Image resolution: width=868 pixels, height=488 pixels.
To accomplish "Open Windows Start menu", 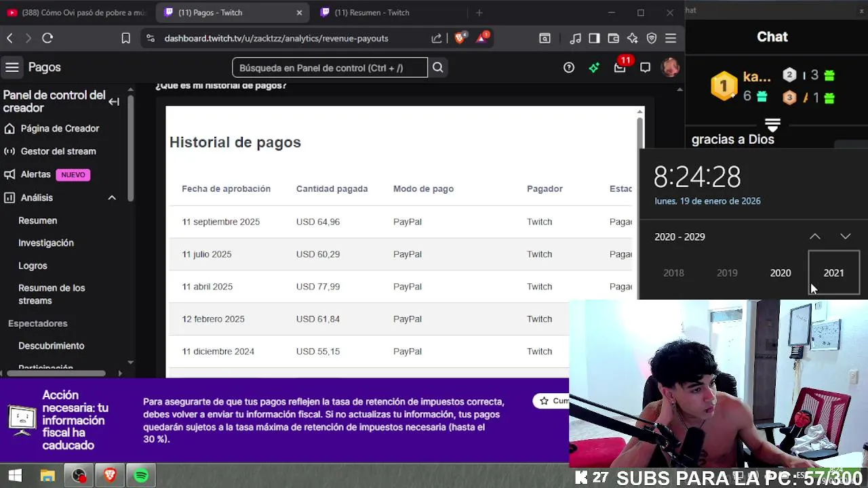I will (x=14, y=476).
